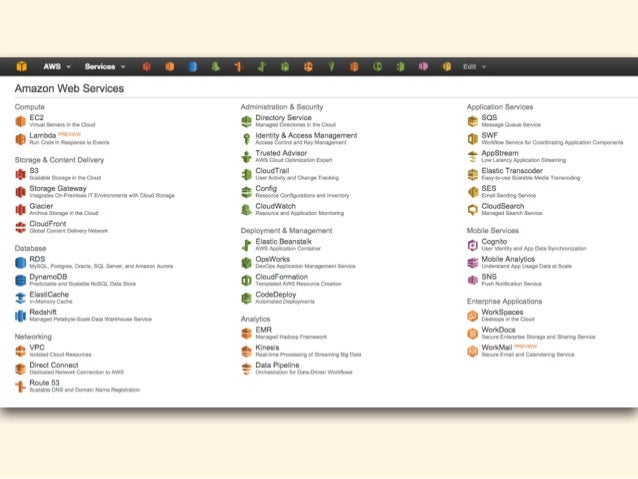The height and width of the screenshot is (479, 638).
Task: Click the Glacier service icon
Action: click(x=20, y=210)
